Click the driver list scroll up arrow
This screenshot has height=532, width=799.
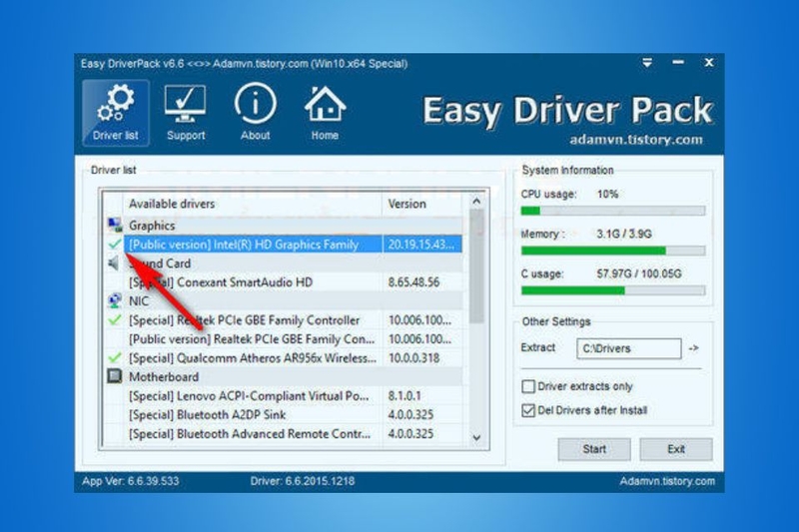pyautogui.click(x=476, y=201)
